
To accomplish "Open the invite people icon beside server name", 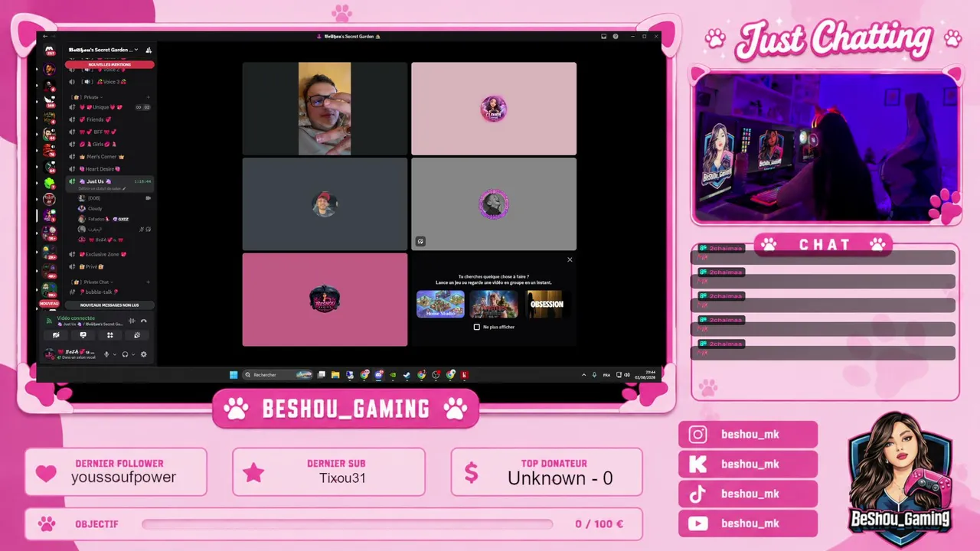I will click(x=149, y=50).
